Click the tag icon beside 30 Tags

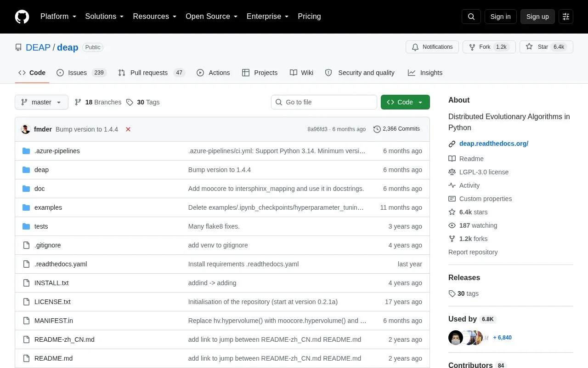point(130,102)
